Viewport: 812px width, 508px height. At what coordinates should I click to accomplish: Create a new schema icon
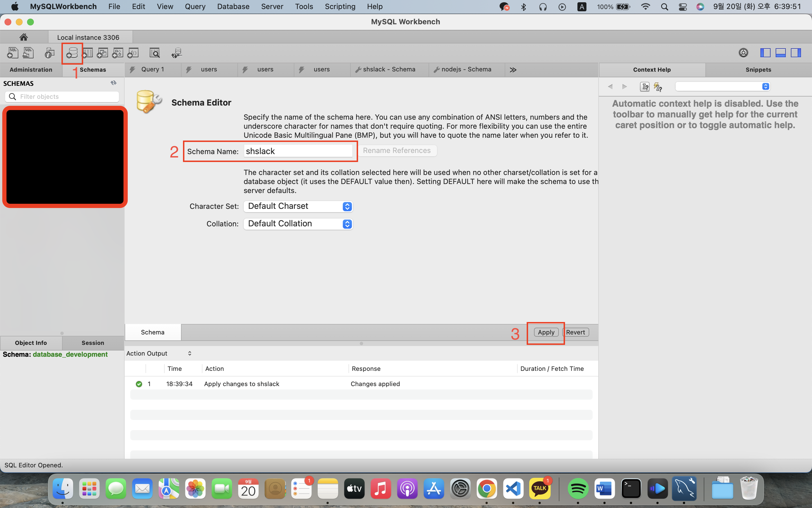[x=72, y=53]
